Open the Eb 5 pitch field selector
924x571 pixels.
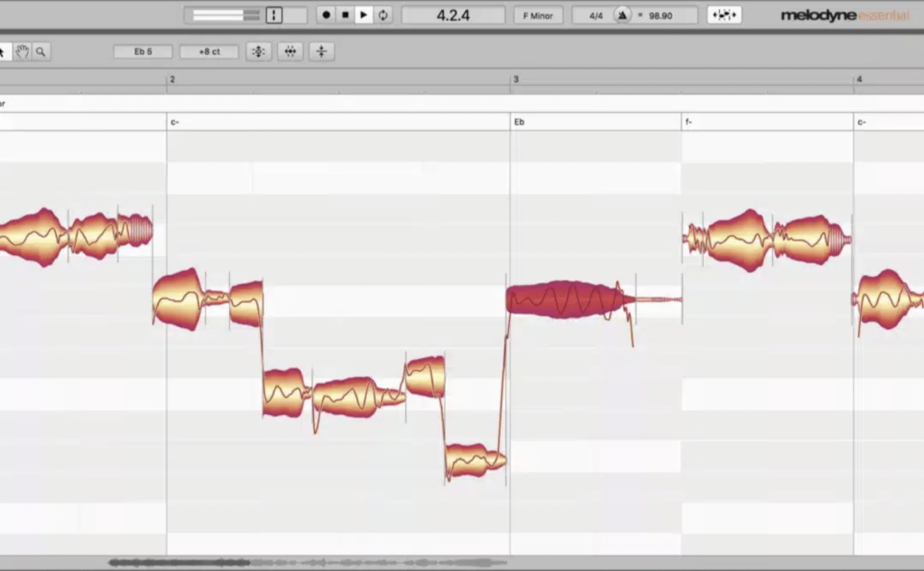click(142, 51)
